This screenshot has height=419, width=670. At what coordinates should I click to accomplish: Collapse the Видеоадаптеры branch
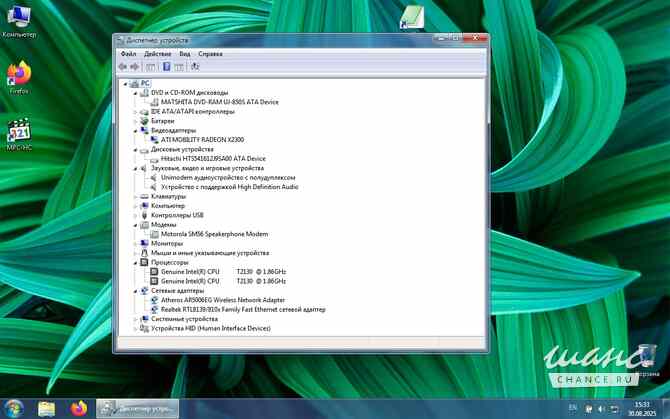click(135, 131)
